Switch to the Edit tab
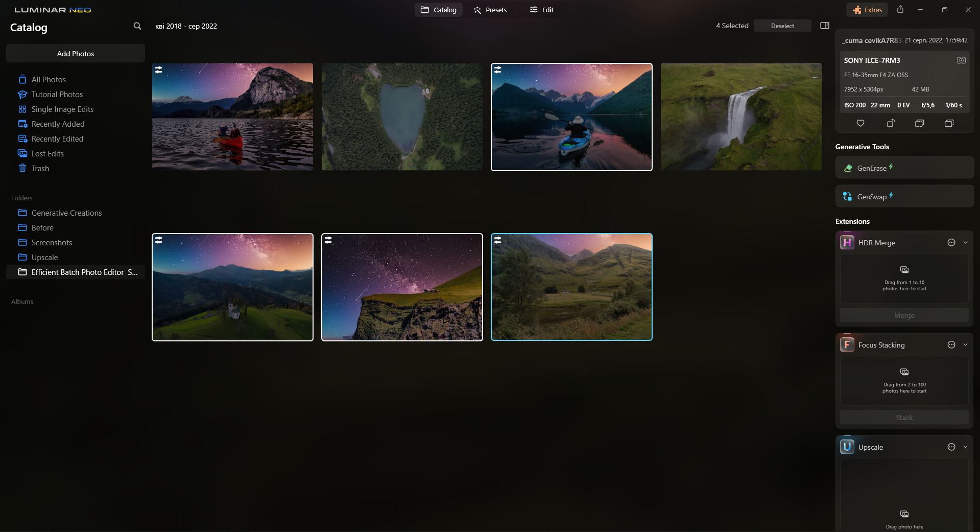Viewport: 980px width, 532px height. coord(541,10)
